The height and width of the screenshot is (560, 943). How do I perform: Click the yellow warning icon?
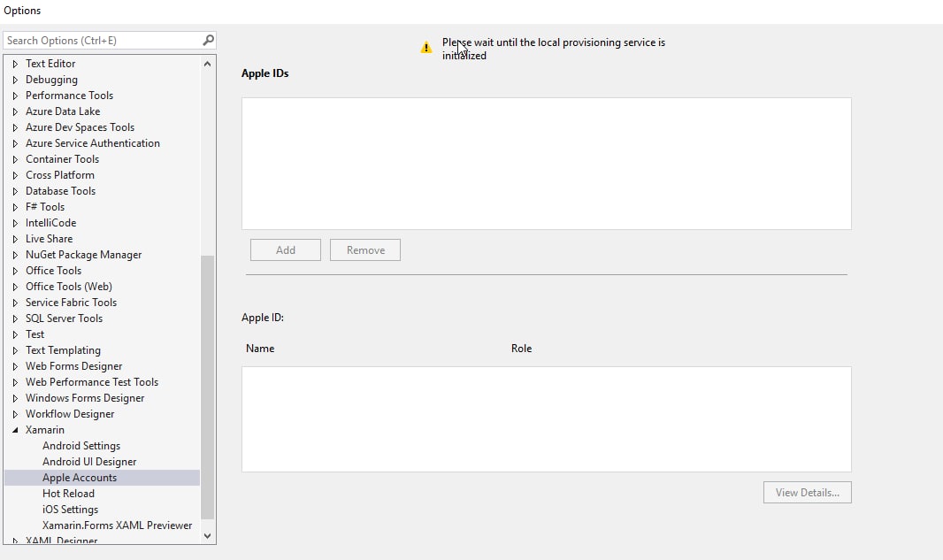[x=425, y=48]
